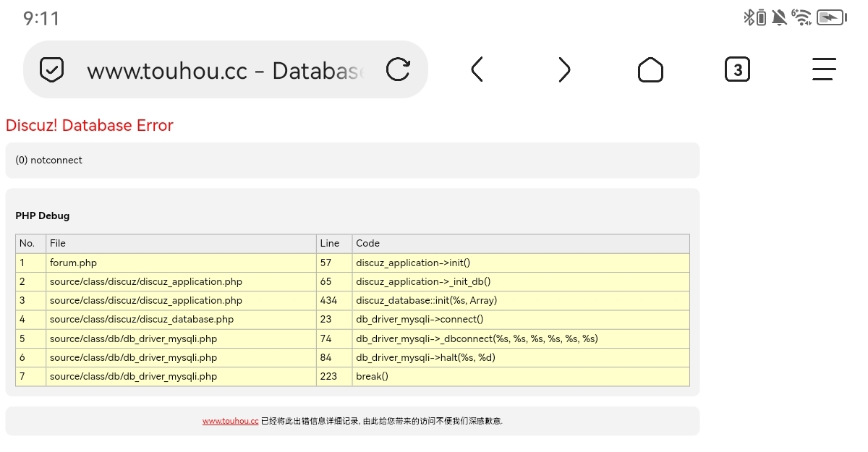Open the browser home page icon
The width and height of the screenshot is (868, 452).
[650, 69]
